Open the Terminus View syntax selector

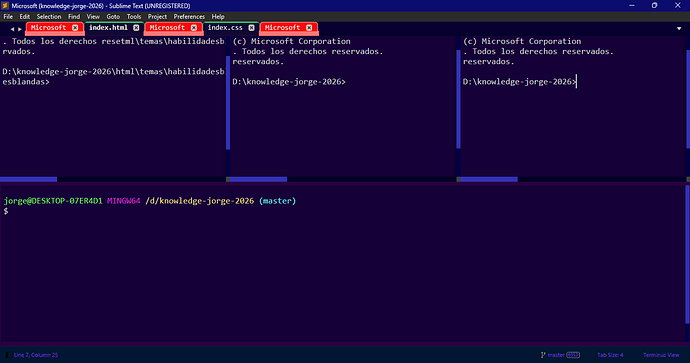pyautogui.click(x=661, y=355)
